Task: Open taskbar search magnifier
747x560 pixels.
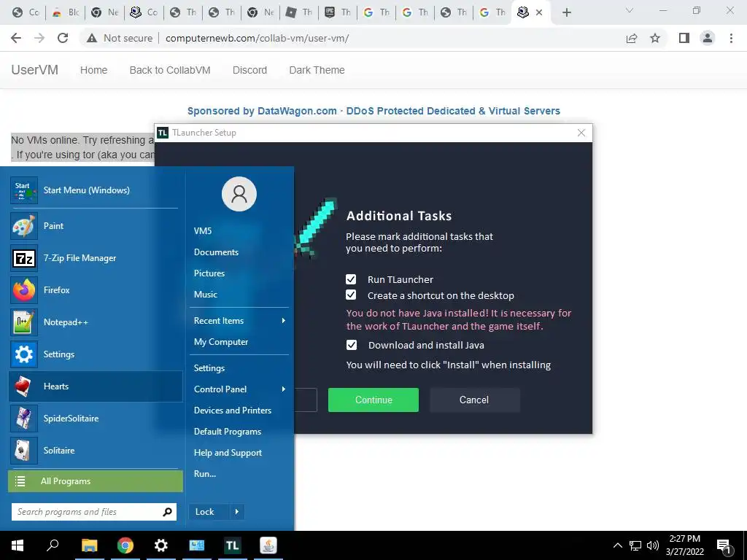Action: [x=53, y=545]
